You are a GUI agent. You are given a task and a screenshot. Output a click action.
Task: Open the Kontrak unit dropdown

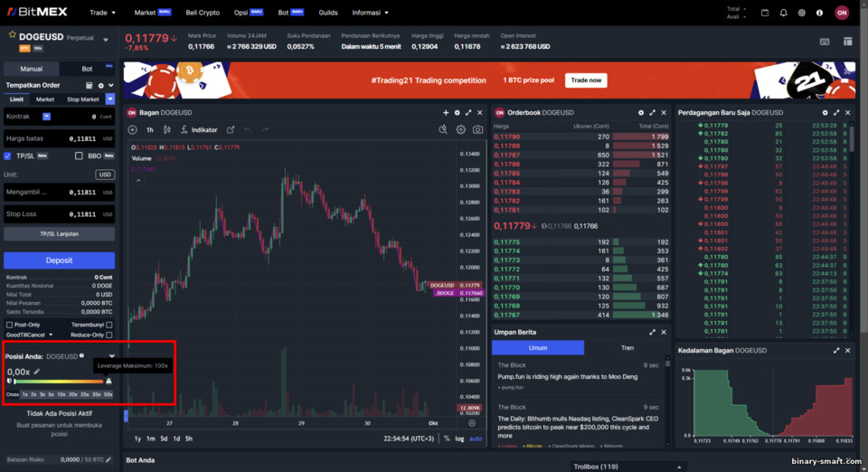(46, 117)
